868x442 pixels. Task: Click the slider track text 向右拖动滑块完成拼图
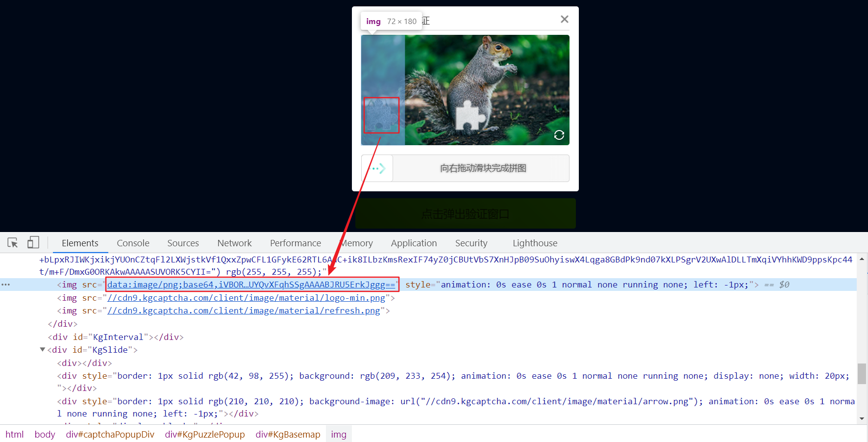[483, 168]
